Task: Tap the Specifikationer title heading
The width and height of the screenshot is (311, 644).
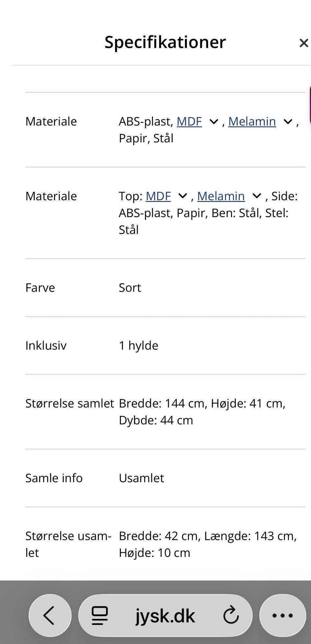Action: tap(165, 42)
